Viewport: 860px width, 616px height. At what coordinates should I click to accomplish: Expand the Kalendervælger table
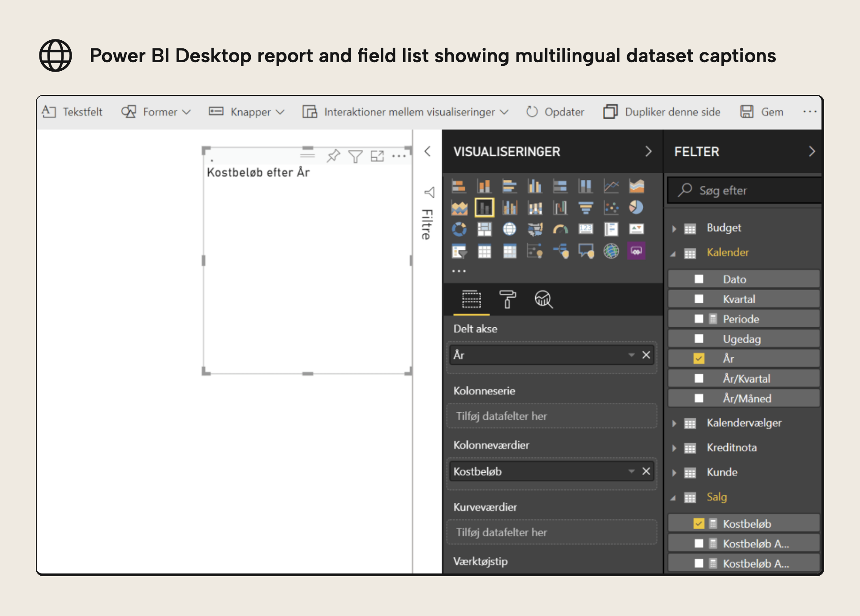(674, 423)
